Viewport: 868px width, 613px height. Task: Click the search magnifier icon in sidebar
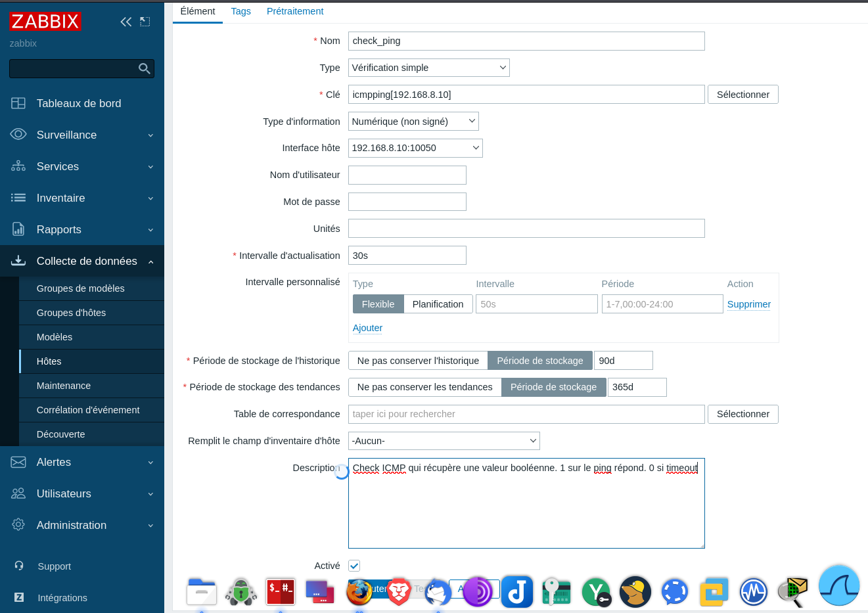point(145,68)
